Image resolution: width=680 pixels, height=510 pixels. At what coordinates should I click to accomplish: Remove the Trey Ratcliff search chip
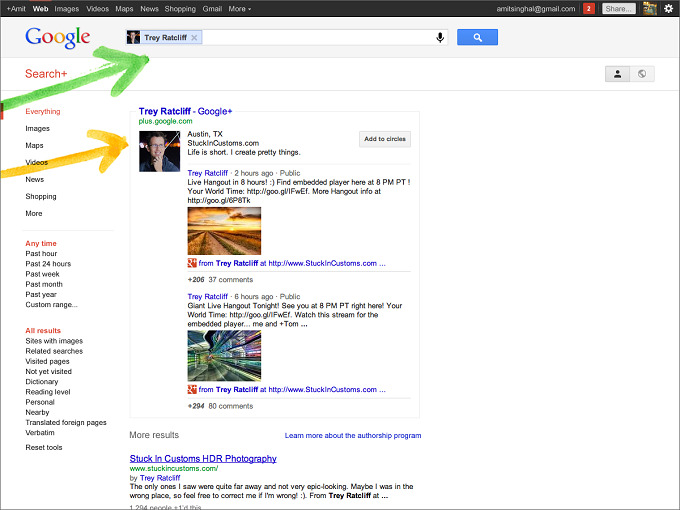[194, 38]
